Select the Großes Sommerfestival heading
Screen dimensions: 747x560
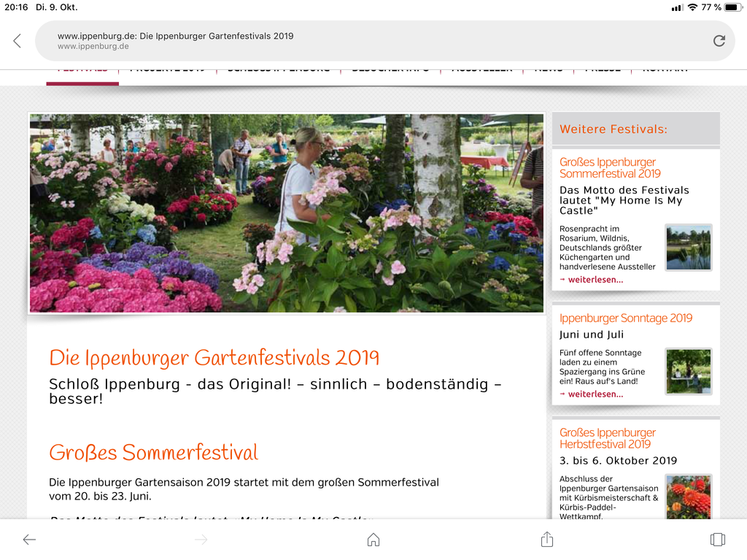point(153,452)
